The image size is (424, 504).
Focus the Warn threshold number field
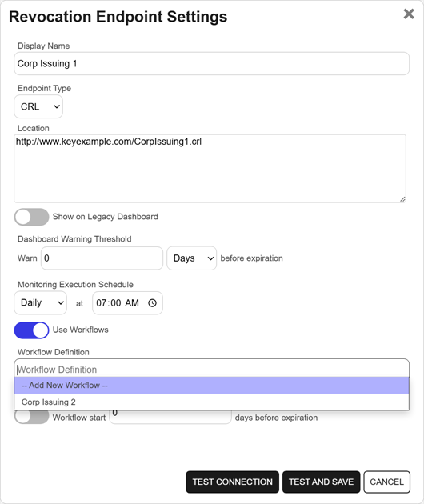pos(102,258)
